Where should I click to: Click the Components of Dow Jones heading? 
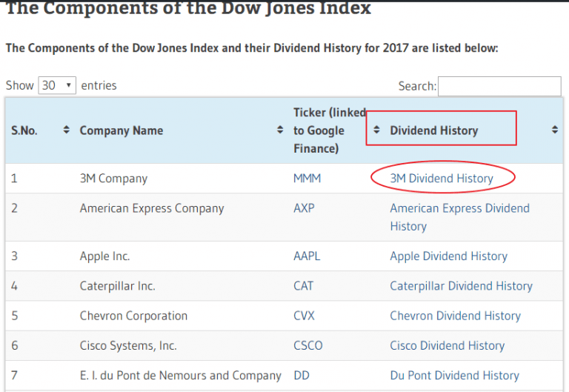click(x=189, y=8)
